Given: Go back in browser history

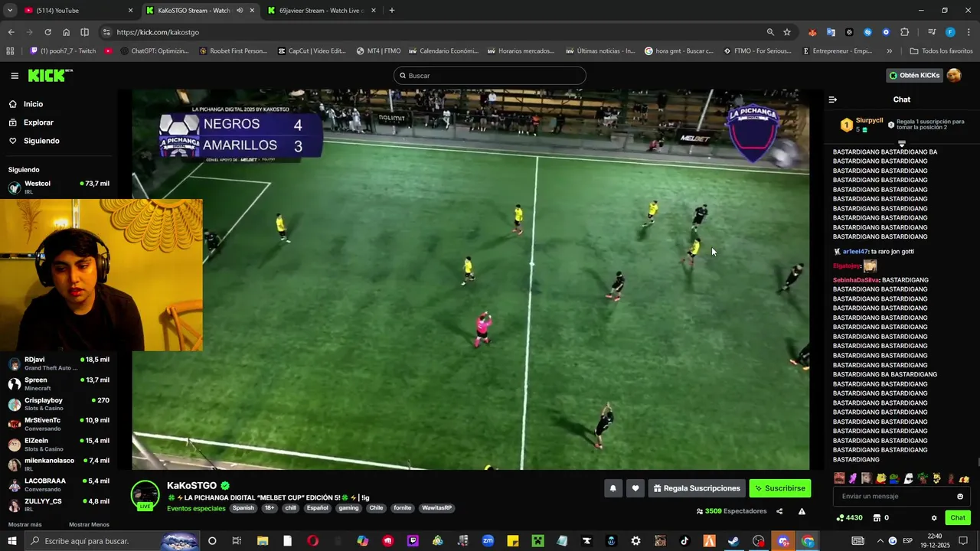Looking at the screenshot, I should click(x=11, y=32).
